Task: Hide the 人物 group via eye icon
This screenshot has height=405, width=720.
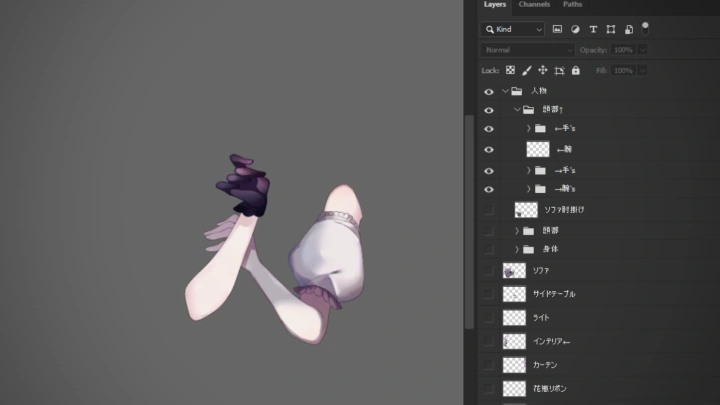Action: click(x=489, y=91)
